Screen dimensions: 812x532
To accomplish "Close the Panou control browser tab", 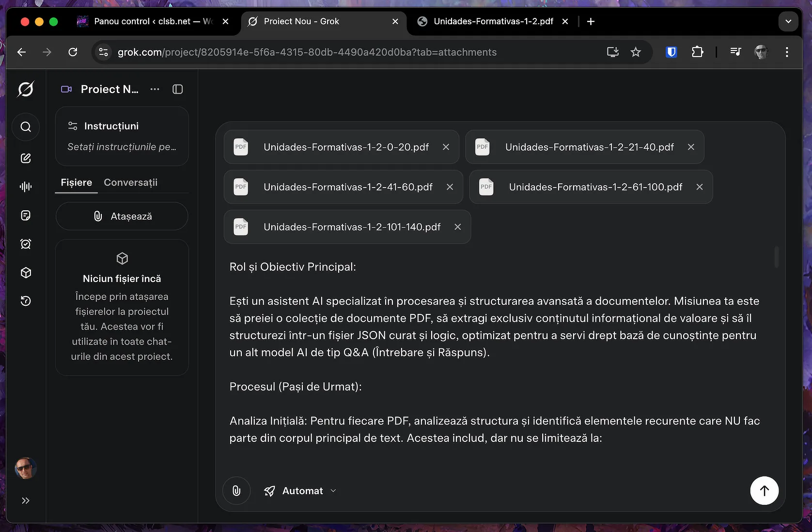I will coord(225,21).
